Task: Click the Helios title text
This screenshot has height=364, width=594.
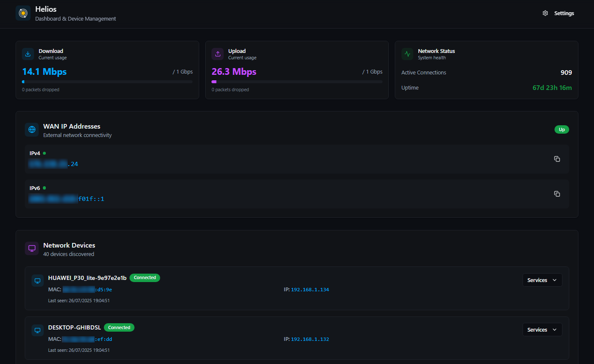Action: click(x=46, y=9)
